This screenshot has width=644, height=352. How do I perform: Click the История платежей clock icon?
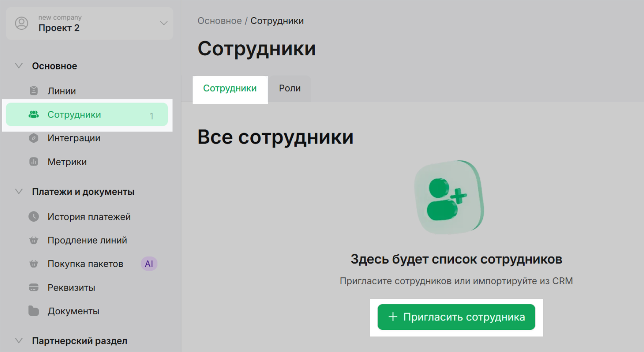tap(33, 217)
